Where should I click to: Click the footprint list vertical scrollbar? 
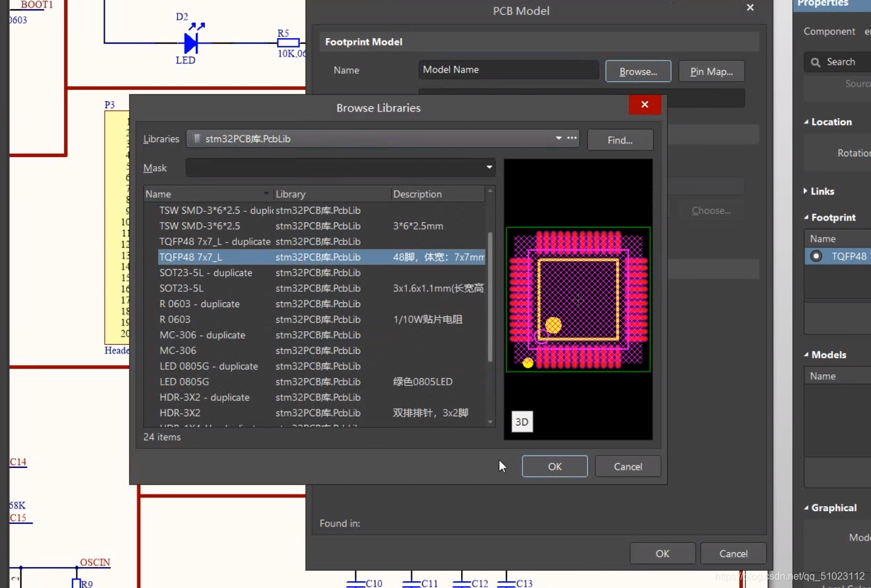[490, 297]
